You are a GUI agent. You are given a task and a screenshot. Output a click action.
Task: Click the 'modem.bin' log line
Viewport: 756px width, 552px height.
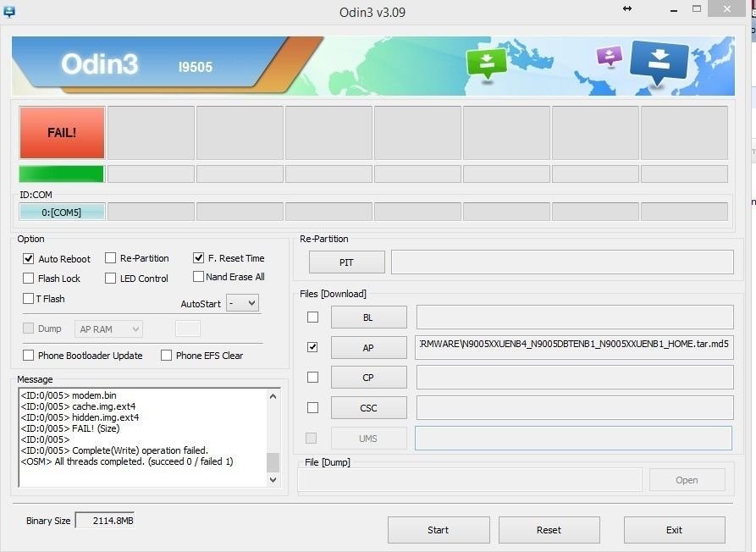[x=69, y=395]
